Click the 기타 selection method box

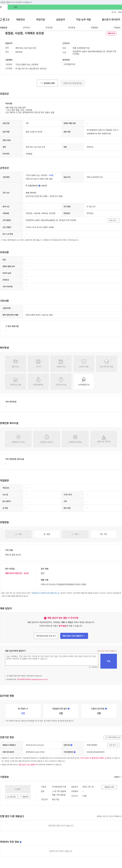104,534
